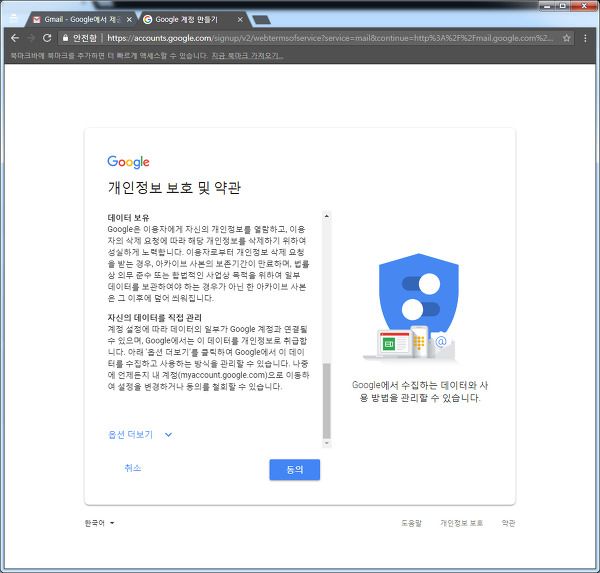
Task: Switch to the Gmail tab
Action: 80,20
